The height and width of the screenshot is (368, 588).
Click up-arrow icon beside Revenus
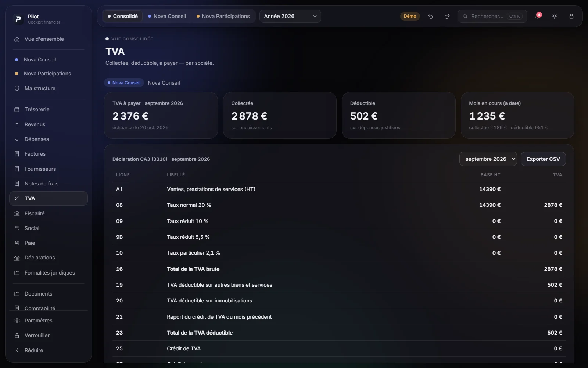pyautogui.click(x=17, y=124)
